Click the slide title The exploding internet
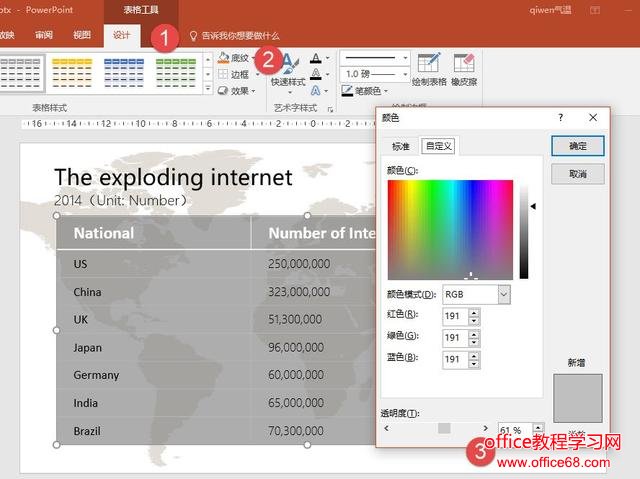This screenshot has width=640, height=479. [x=173, y=177]
